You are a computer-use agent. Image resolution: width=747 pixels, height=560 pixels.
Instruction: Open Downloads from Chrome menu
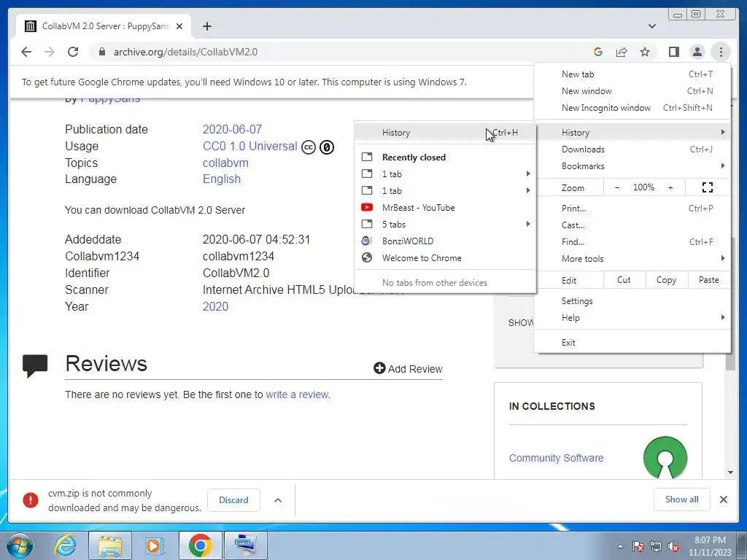click(x=632, y=149)
